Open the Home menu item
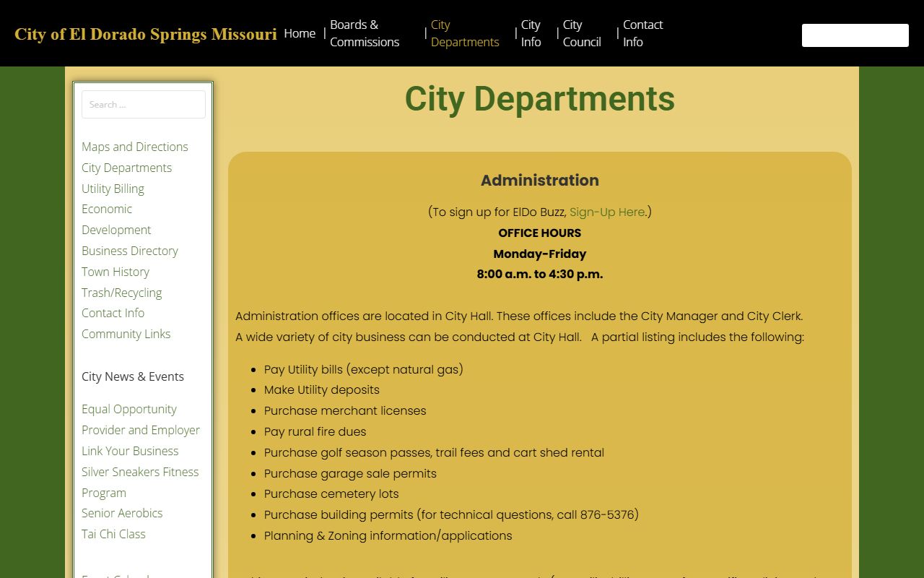924x578 pixels. [300, 33]
